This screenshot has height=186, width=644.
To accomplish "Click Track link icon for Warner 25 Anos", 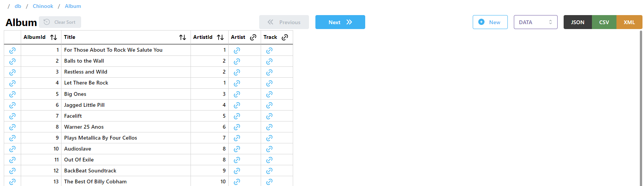I will point(269,127).
